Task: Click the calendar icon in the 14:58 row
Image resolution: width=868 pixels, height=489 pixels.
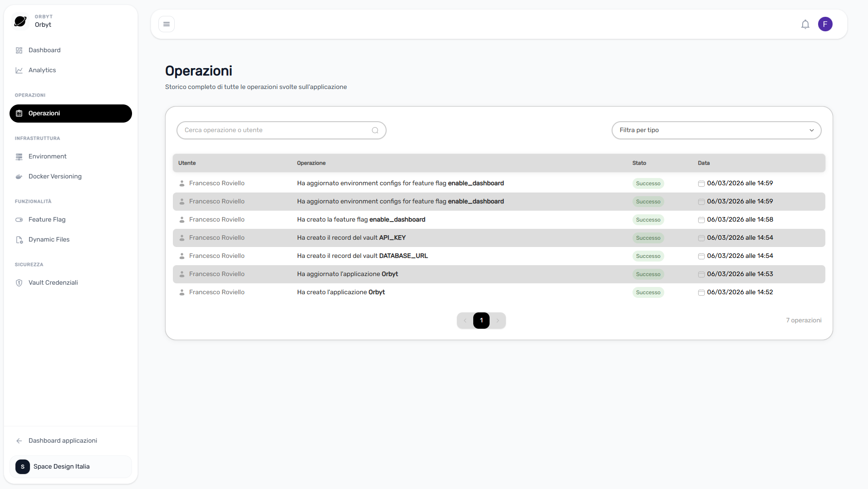Action: 701,220
